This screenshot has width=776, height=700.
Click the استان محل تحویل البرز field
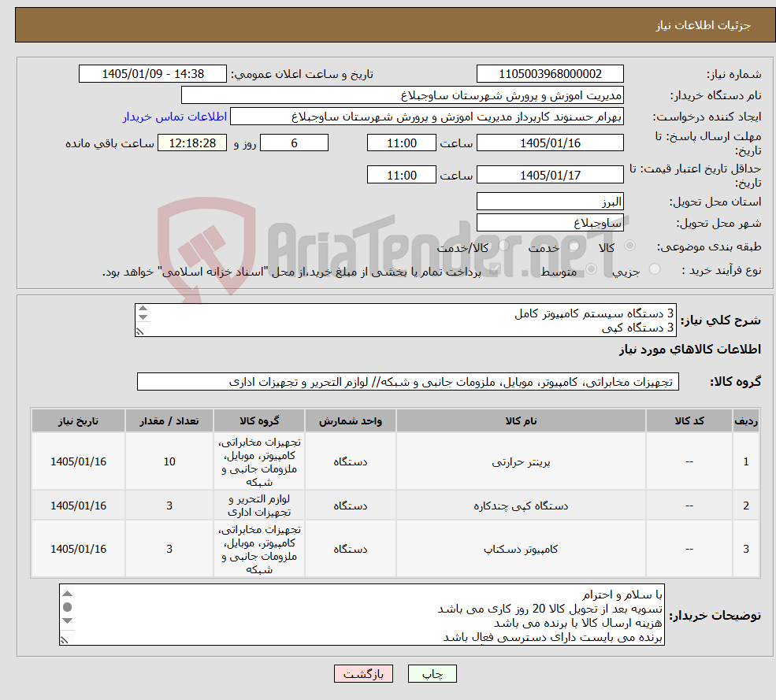point(550,202)
